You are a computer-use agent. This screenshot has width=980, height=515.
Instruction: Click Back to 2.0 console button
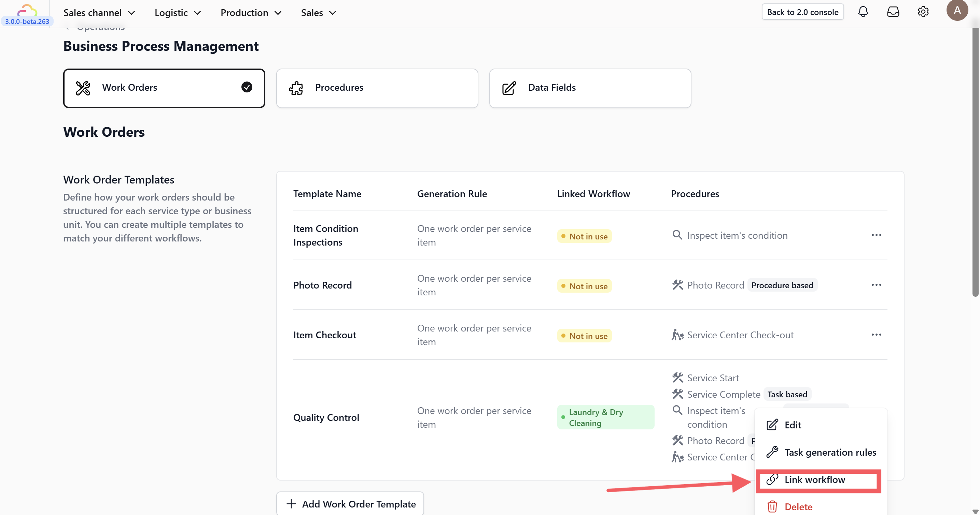(x=802, y=12)
